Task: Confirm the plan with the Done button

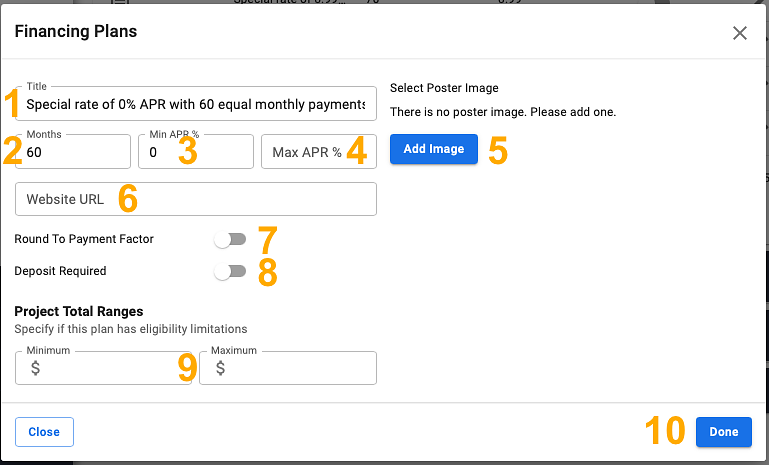Action: point(723,432)
